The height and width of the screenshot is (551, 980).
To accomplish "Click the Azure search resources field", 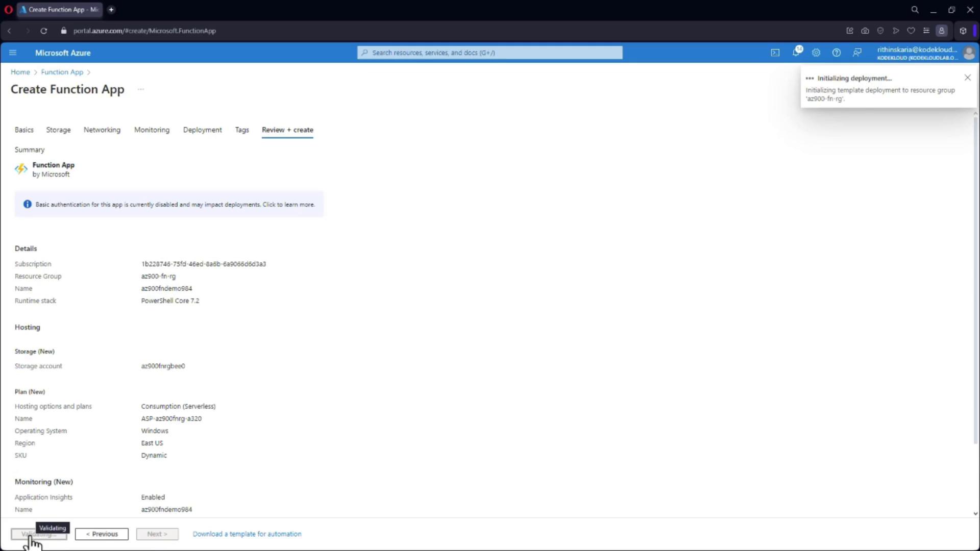I will tap(490, 53).
